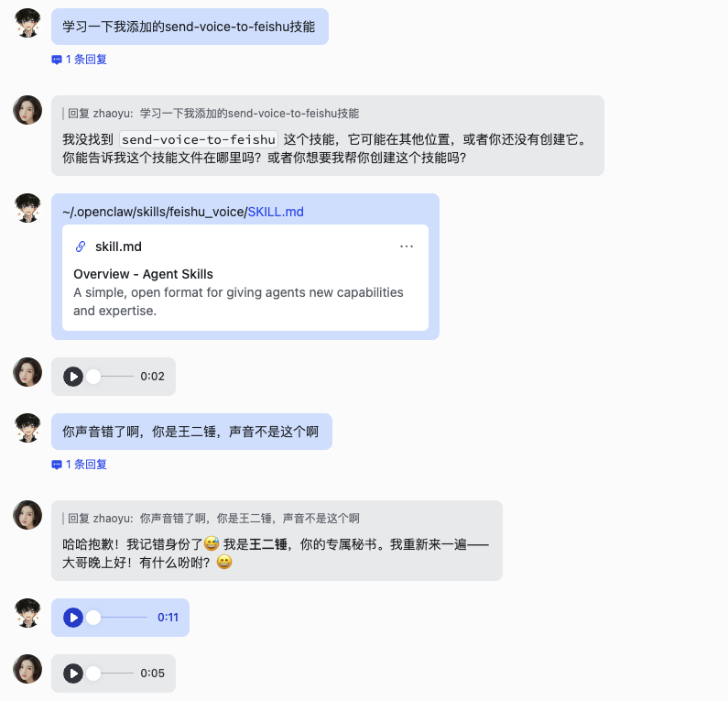This screenshot has height=701, width=728.
Task: Play the 0:11 voice message
Action: pos(73,618)
